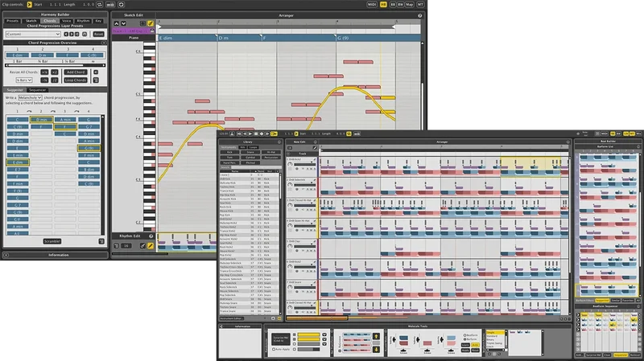Switch to the Voice tab
The image size is (644, 361).
tap(67, 21)
